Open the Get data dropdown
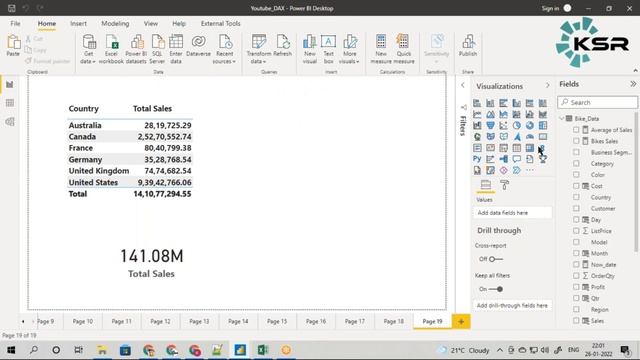The width and height of the screenshot is (640, 360). [88, 58]
